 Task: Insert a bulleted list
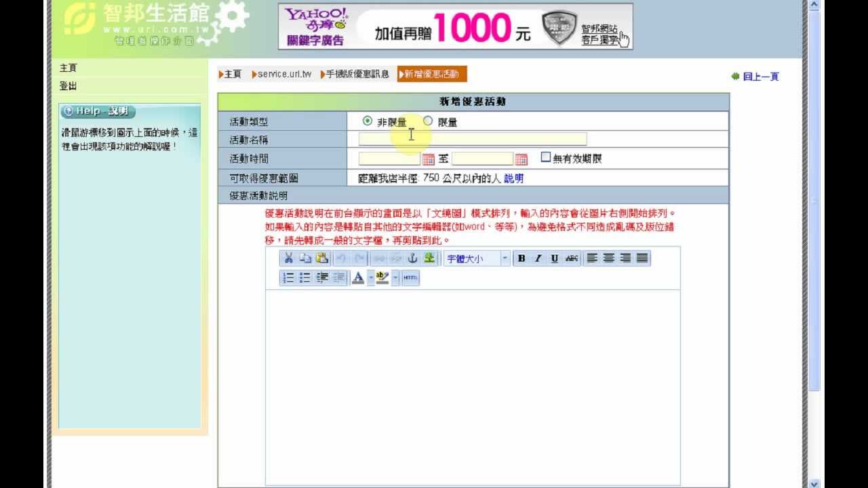[x=305, y=278]
